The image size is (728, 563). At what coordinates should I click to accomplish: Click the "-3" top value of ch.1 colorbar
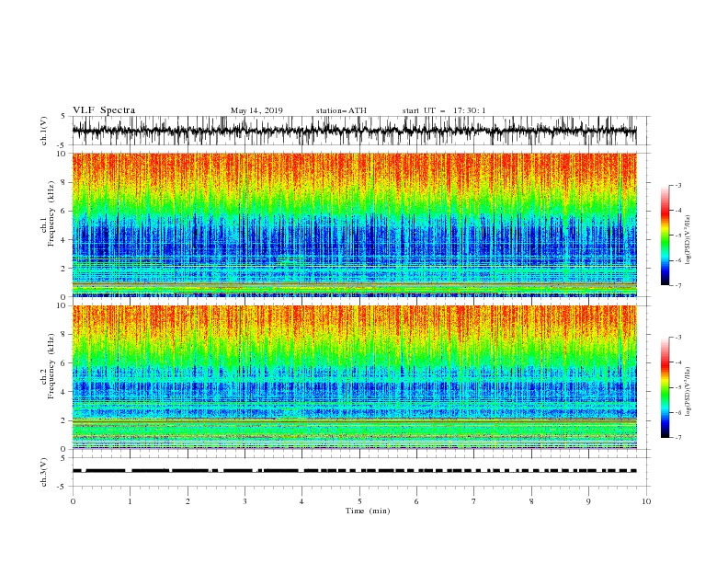[x=677, y=185]
